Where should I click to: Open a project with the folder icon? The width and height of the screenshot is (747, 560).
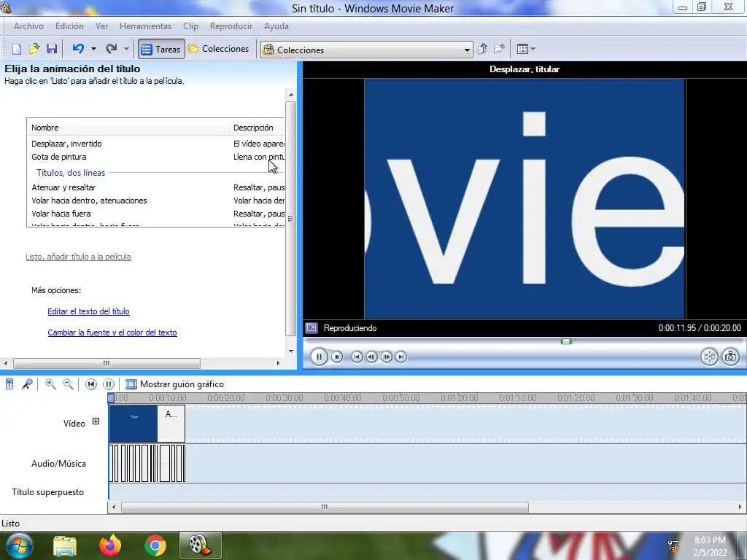pyautogui.click(x=34, y=49)
